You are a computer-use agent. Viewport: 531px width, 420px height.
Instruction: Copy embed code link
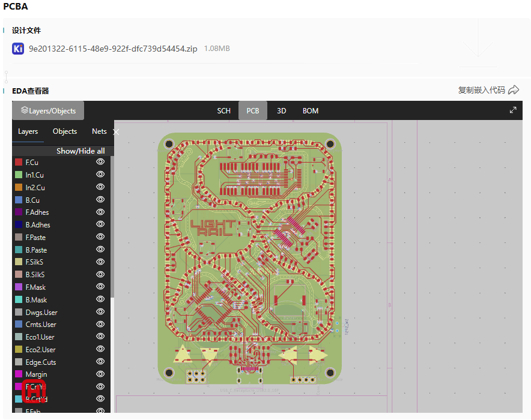tap(481, 90)
